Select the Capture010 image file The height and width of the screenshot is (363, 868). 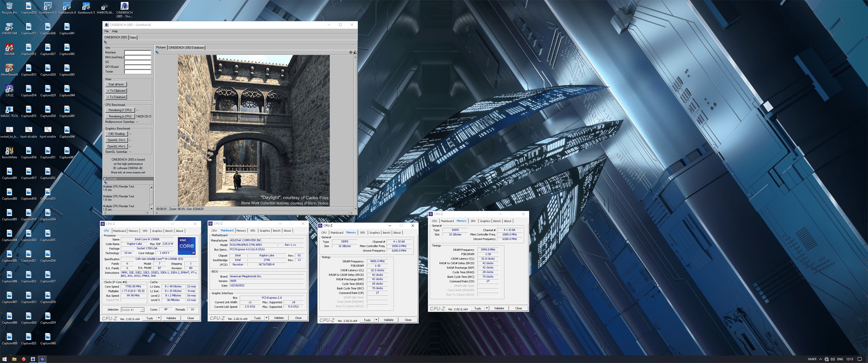(x=28, y=8)
